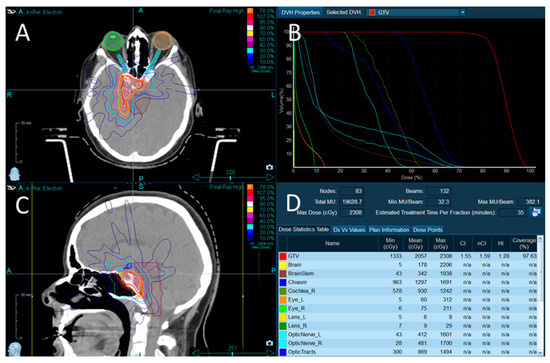Image resolution: width=550 pixels, height=363 pixels.
Task: Open the Selected DVH dropdown arrow
Action: pyautogui.click(x=463, y=12)
